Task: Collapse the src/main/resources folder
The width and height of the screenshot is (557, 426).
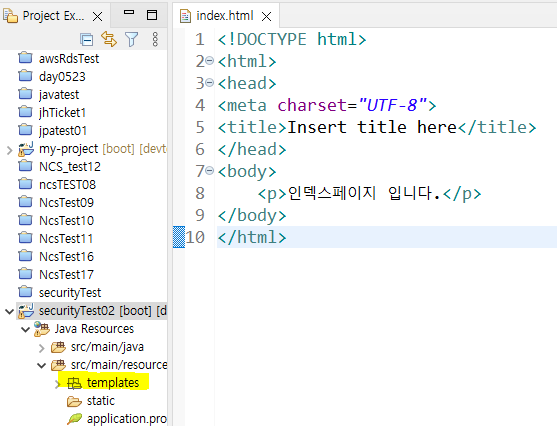Action: coord(42,365)
